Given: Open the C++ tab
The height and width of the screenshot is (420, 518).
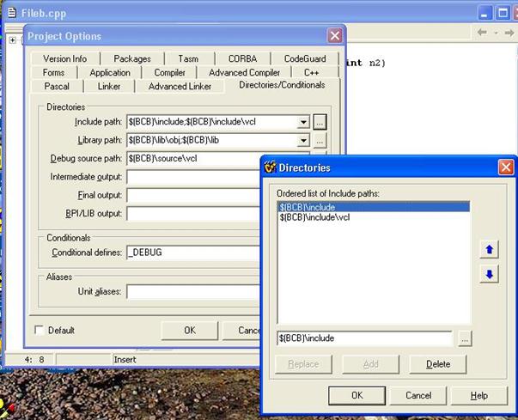Looking at the screenshot, I should (311, 72).
